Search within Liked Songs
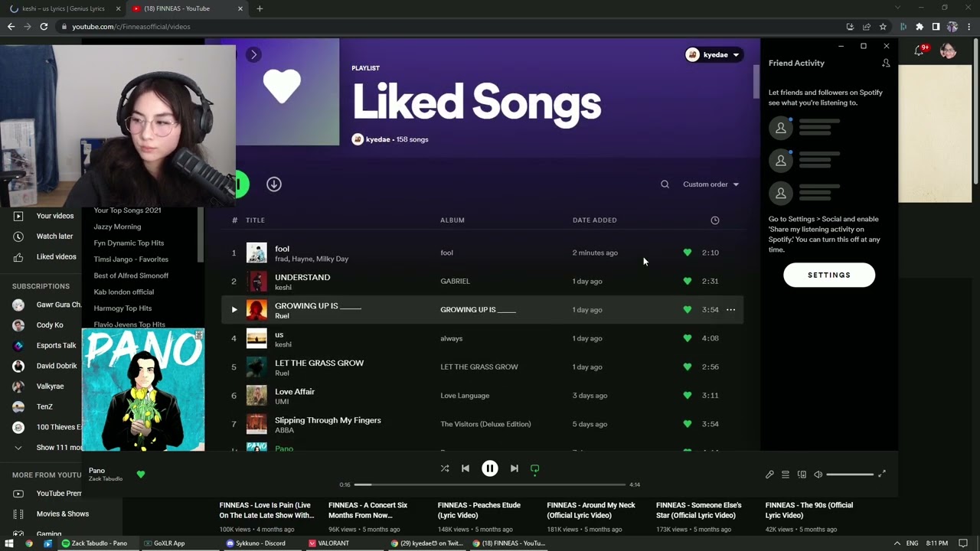 point(665,184)
